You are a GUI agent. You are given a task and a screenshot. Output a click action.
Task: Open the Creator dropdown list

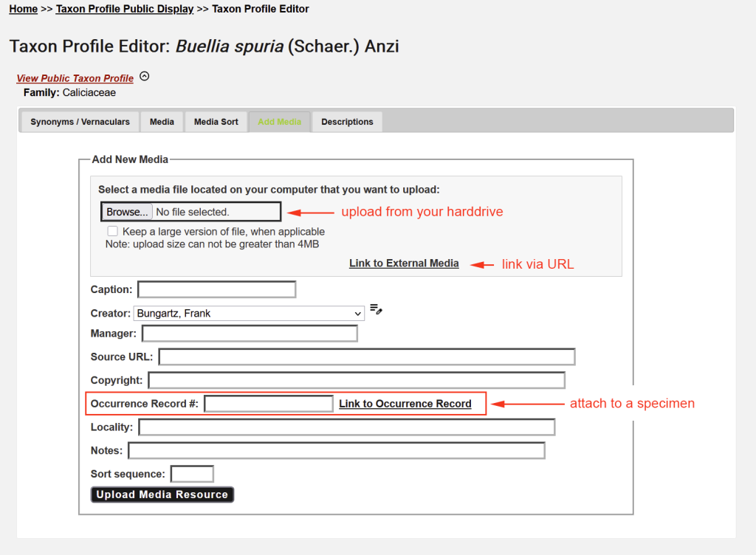tap(249, 314)
